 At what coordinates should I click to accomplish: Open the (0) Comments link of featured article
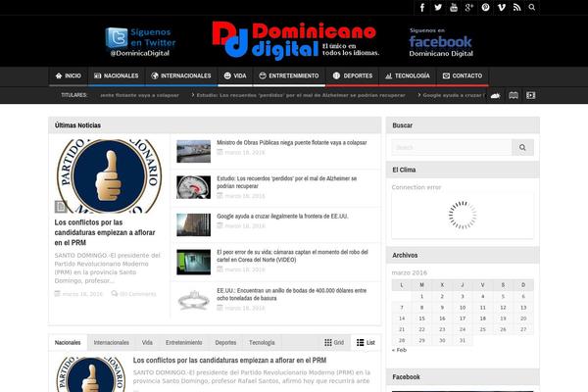tap(134, 294)
